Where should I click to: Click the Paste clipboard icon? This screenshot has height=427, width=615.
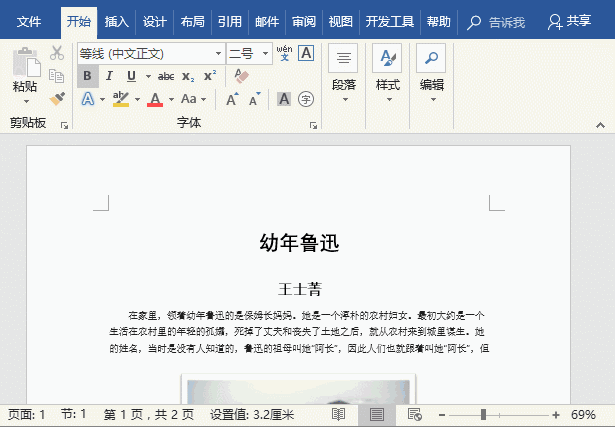coord(26,62)
